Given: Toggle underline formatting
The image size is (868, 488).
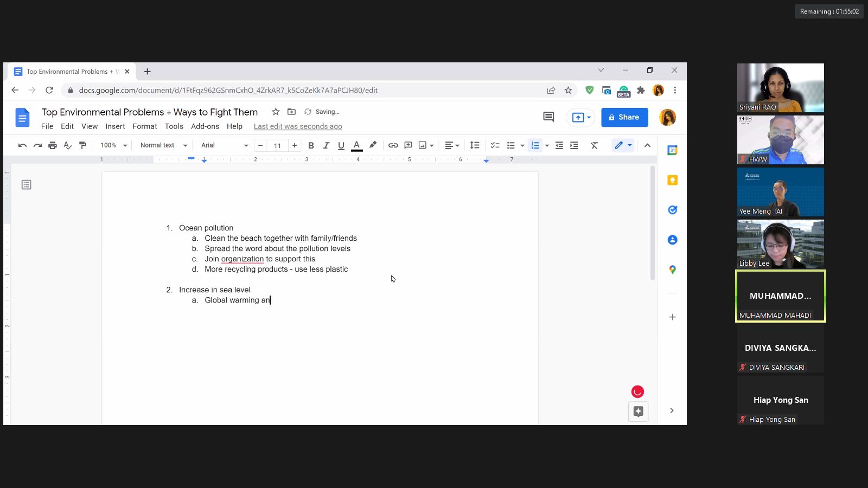Looking at the screenshot, I should [341, 145].
